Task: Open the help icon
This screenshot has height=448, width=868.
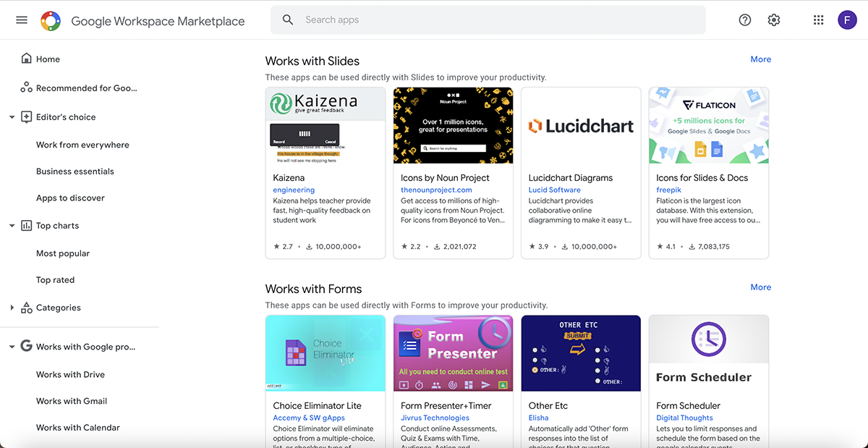Action: 744,20
